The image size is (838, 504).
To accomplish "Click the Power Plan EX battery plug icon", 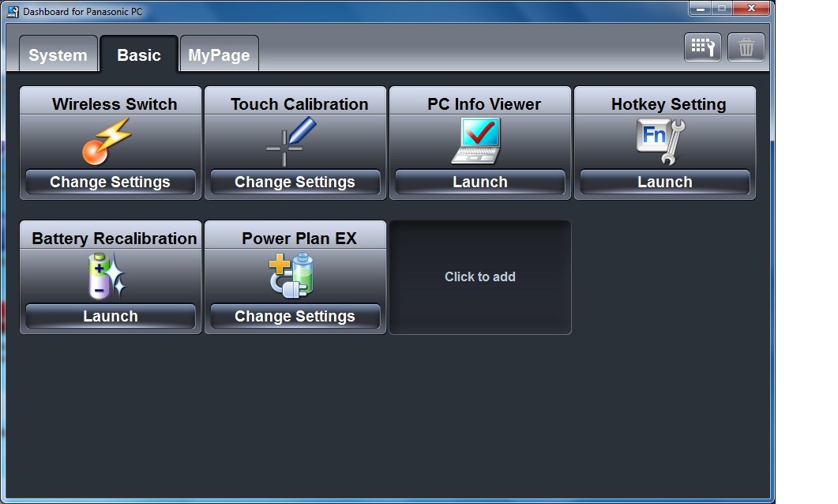I will coord(291,275).
